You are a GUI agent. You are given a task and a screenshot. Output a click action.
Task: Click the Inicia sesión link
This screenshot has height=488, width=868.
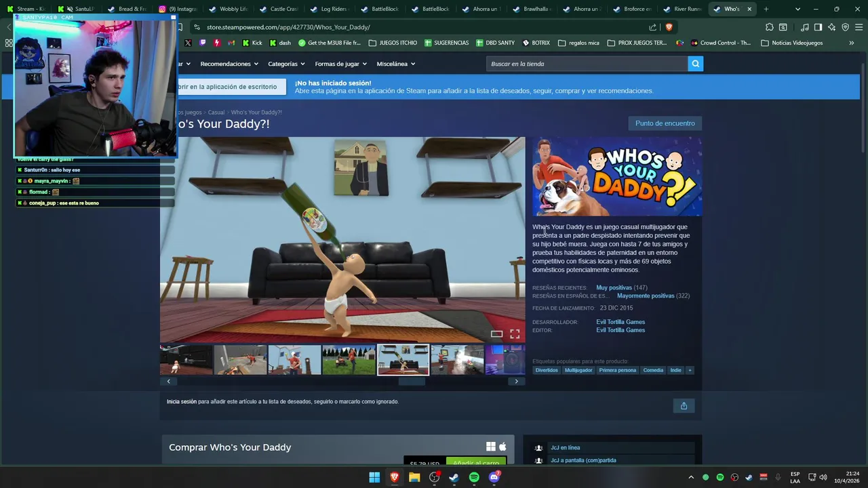point(182,402)
